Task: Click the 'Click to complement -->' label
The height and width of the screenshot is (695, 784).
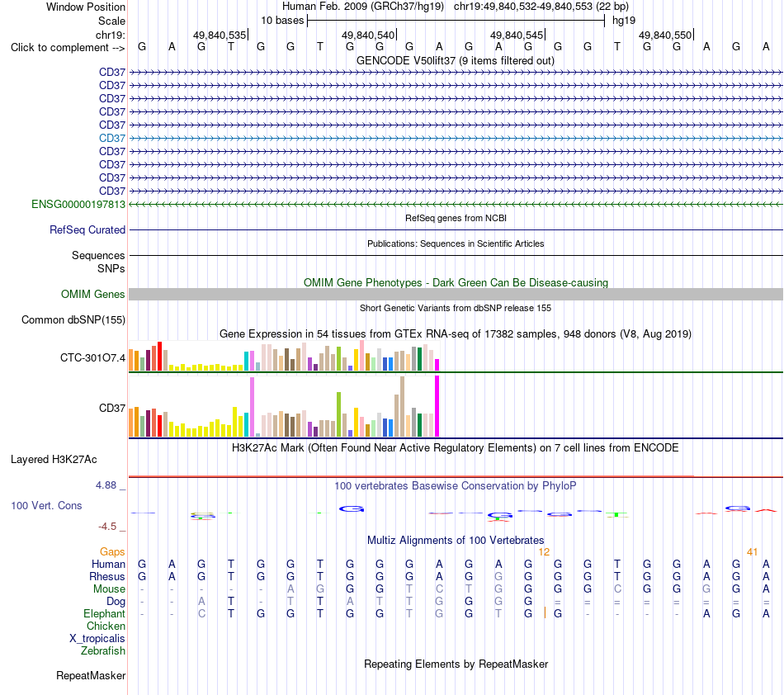Action: tap(68, 48)
